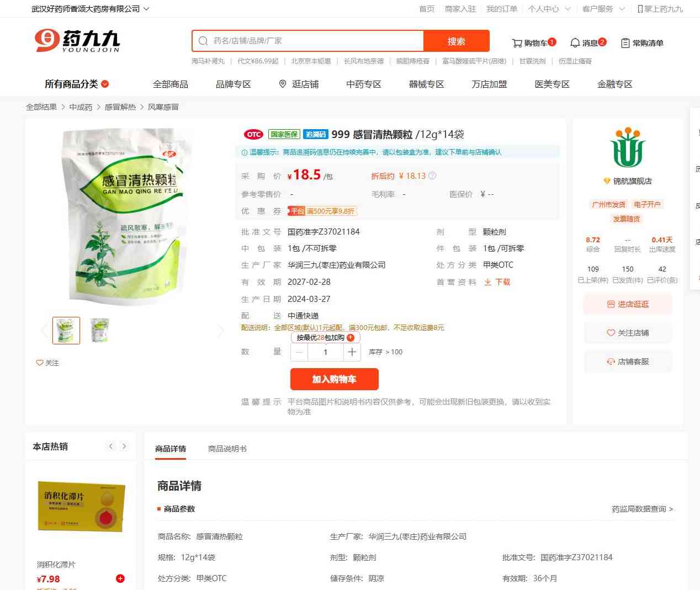Click the 药九九 logo
The height and width of the screenshot is (590, 700).
click(x=77, y=41)
